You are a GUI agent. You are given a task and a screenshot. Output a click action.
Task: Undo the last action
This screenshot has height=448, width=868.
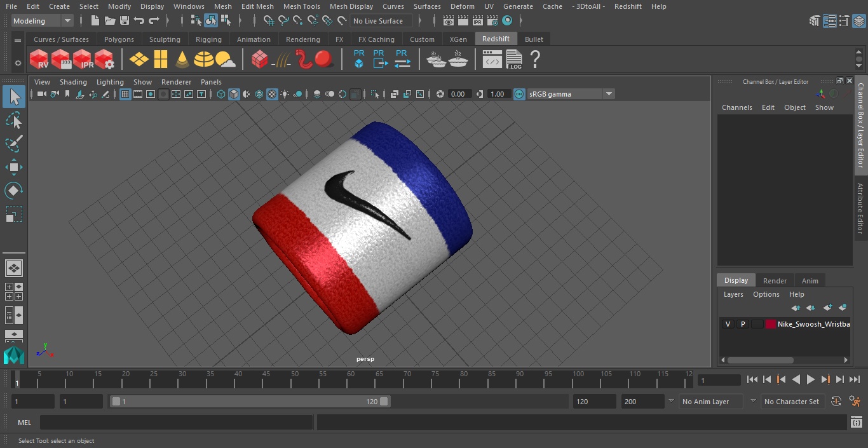[x=139, y=21]
